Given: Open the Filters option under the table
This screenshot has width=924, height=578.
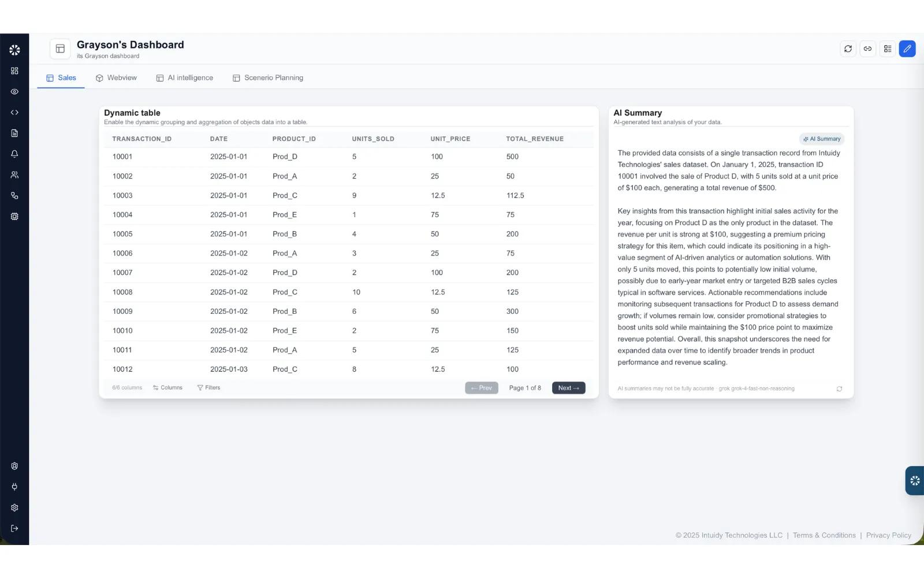Looking at the screenshot, I should (208, 388).
